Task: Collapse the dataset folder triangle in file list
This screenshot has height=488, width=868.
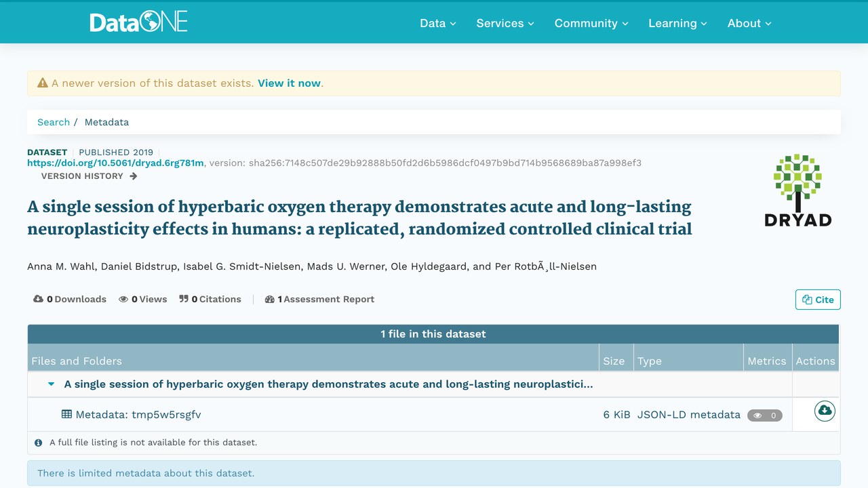Action: [x=51, y=384]
